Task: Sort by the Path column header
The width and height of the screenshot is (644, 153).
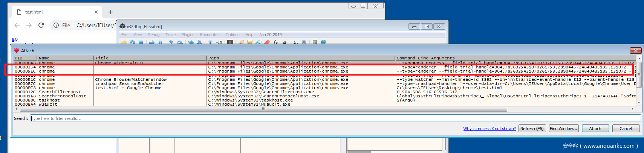Action: pos(301,58)
